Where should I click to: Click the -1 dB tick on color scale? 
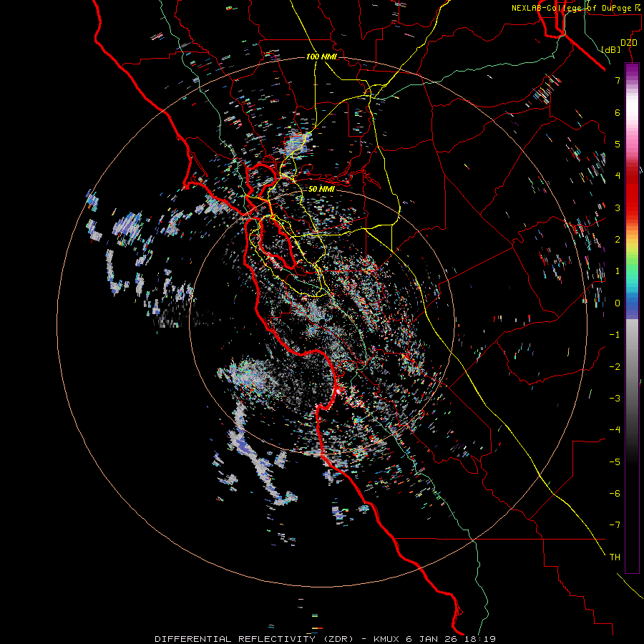point(615,335)
